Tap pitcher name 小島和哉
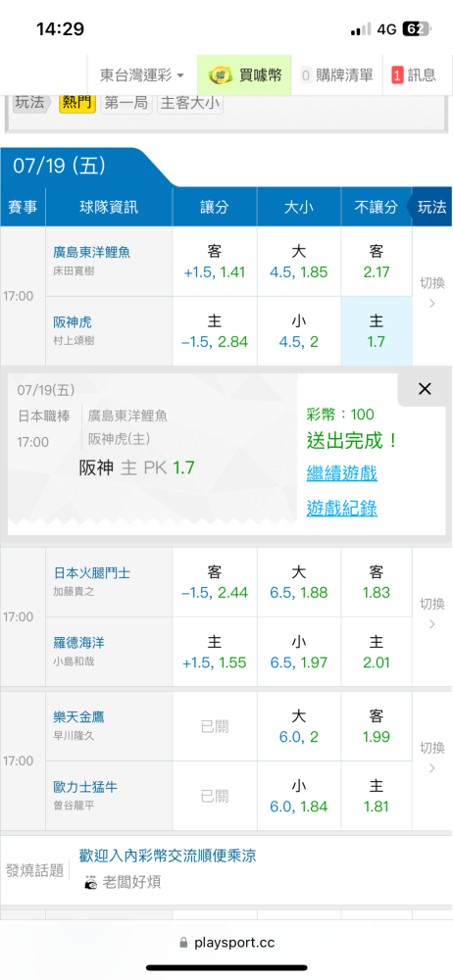 pos(74,662)
